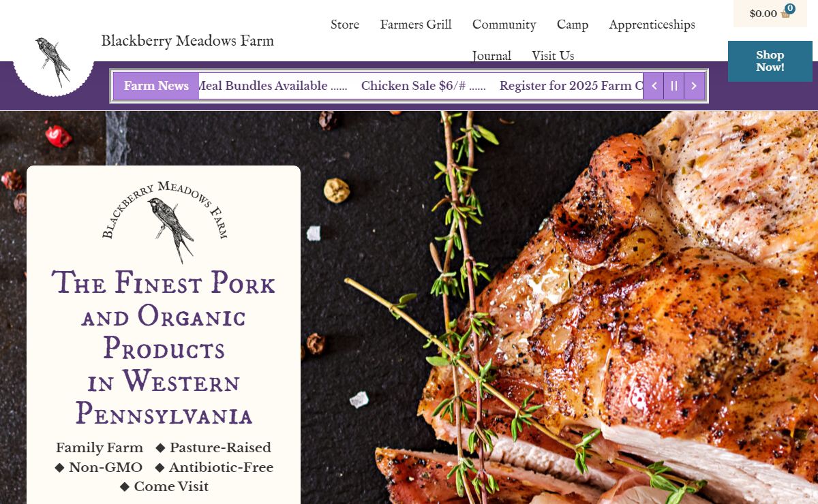Open the shopping cart basket icon
The height and width of the screenshot is (504, 818).
pos(785,14)
